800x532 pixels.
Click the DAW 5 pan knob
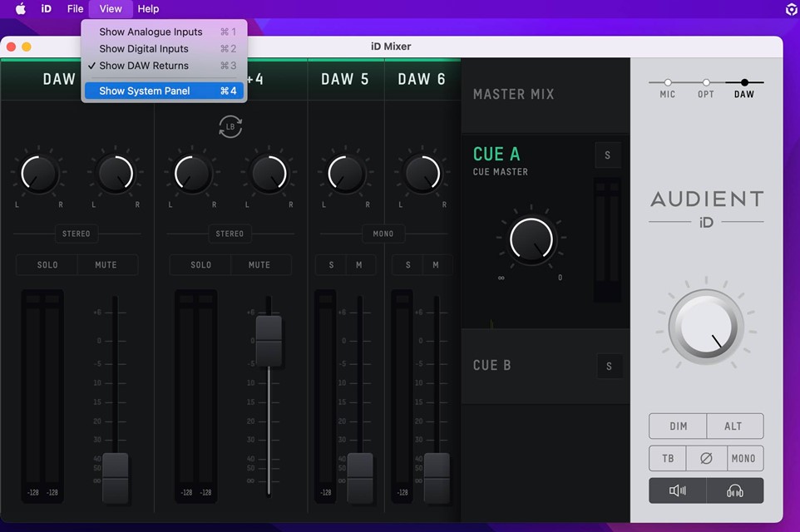345,174
